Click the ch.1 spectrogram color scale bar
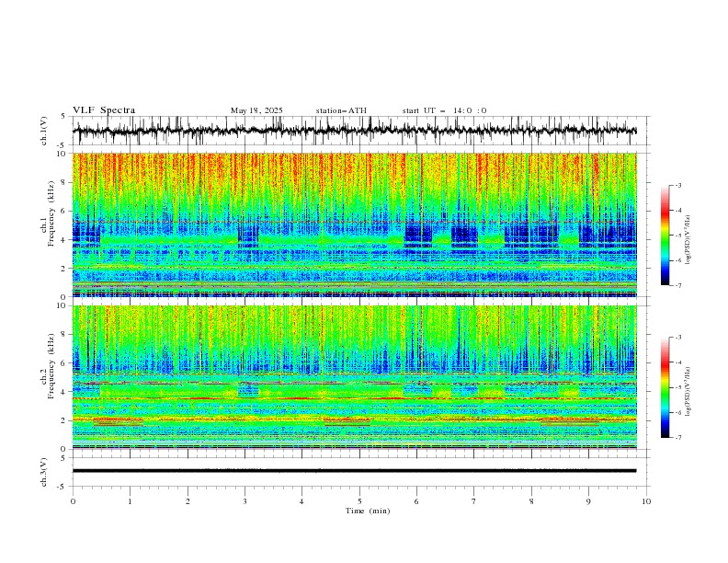The height and width of the screenshot is (563, 728). tap(665, 236)
